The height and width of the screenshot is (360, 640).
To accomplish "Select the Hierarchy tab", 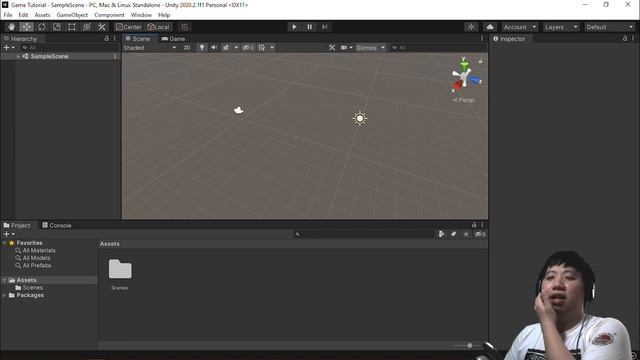I will (20, 38).
